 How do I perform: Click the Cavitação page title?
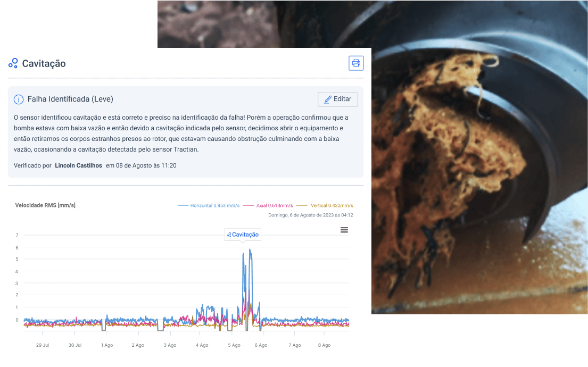coord(44,63)
